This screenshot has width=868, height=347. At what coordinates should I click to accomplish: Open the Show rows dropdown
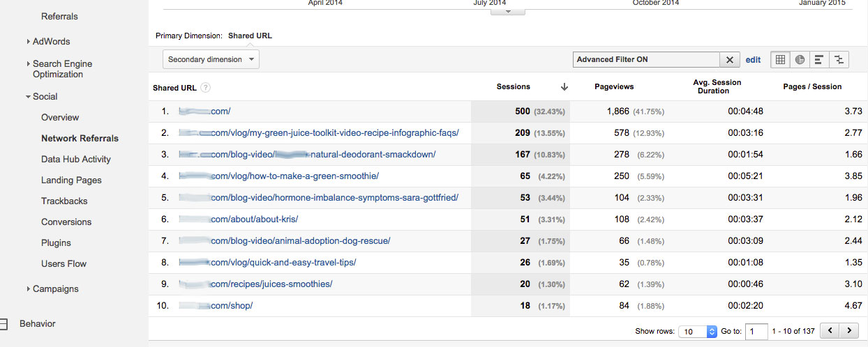click(x=698, y=332)
